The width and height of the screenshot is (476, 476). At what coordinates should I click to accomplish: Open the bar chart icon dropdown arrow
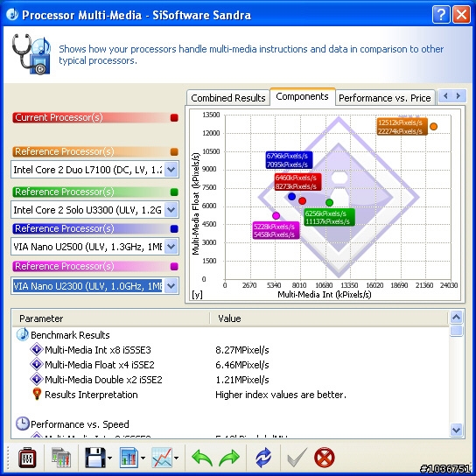pos(143,458)
